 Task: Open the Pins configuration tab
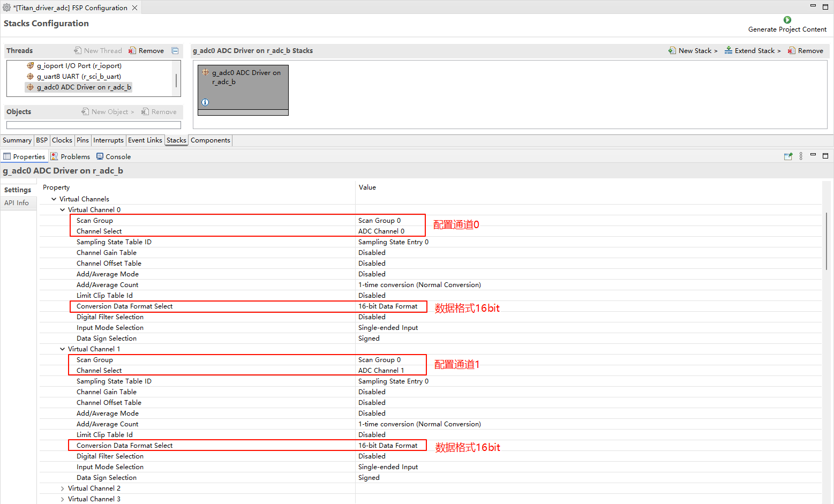(82, 140)
